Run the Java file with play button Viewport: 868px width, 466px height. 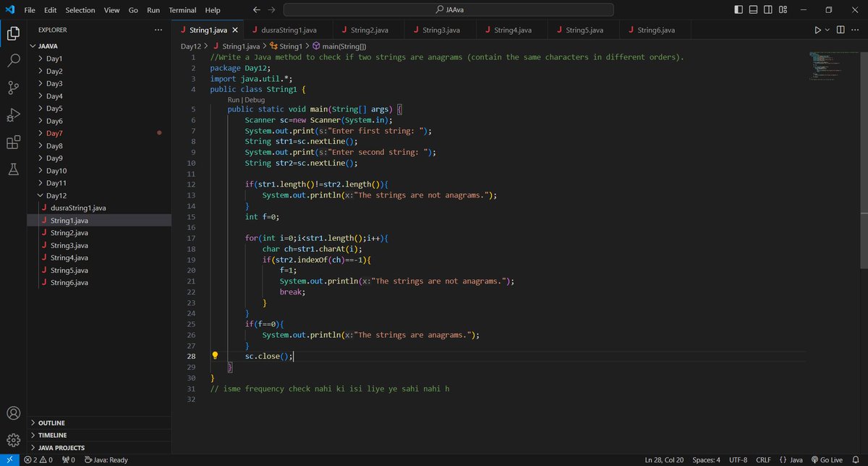tap(817, 30)
